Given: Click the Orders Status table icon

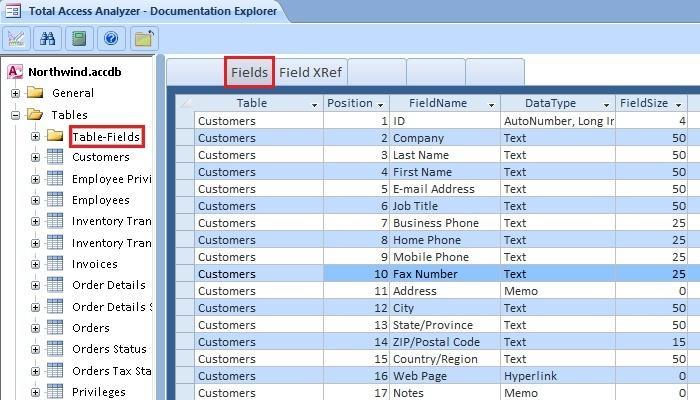Looking at the screenshot, I should click(x=55, y=348).
